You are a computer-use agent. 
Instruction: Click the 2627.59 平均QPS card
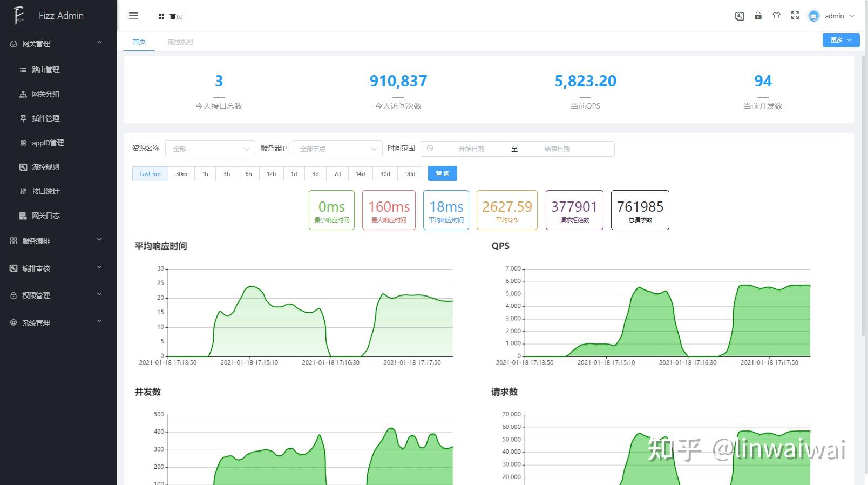point(507,210)
